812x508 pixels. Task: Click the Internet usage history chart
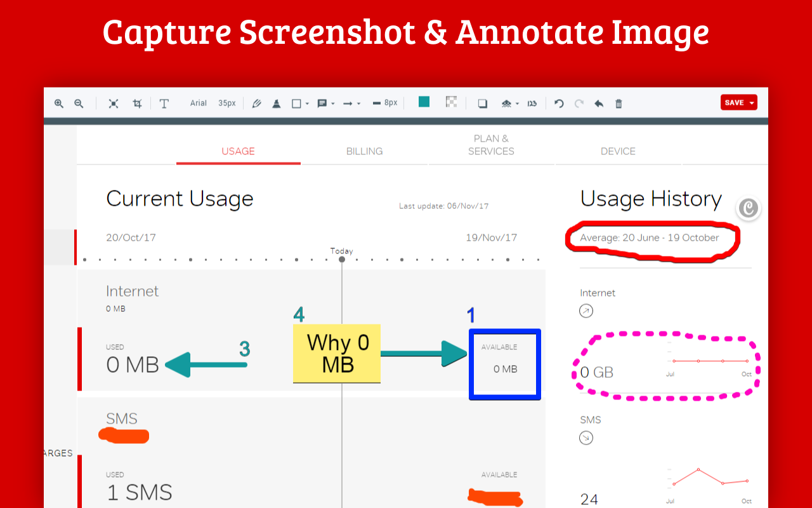709,361
